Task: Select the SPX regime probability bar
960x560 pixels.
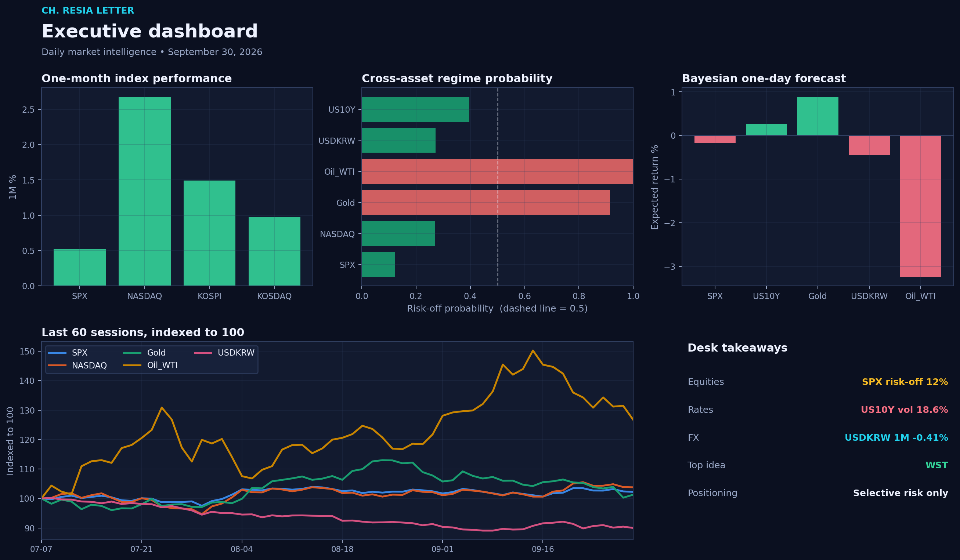Action: 378,265
